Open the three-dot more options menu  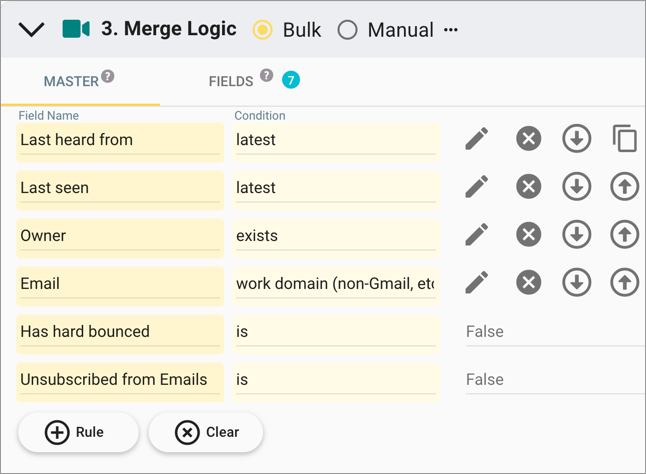coord(451,30)
